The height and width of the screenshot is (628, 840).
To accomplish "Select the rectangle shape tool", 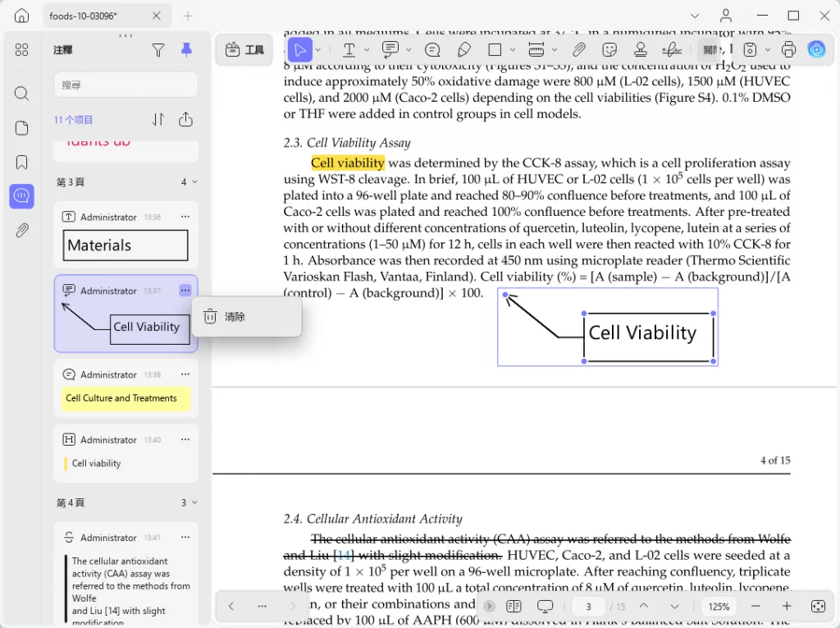I will [495, 50].
